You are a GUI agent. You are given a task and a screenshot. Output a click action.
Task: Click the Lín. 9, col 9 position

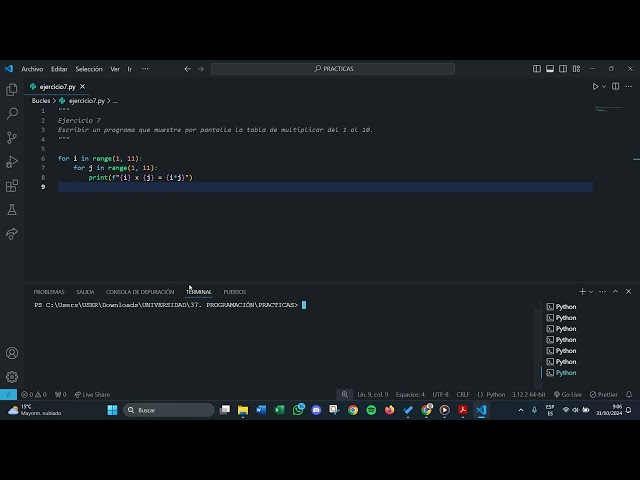pos(373,394)
